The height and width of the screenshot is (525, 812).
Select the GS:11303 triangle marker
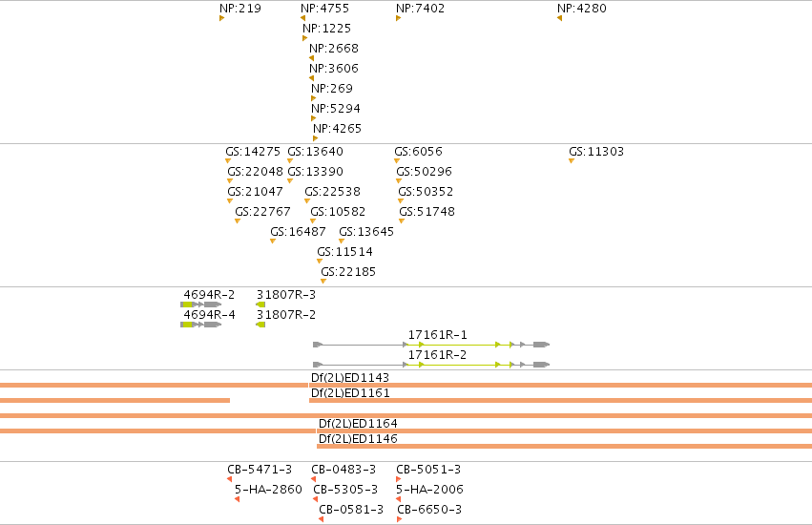[572, 160]
